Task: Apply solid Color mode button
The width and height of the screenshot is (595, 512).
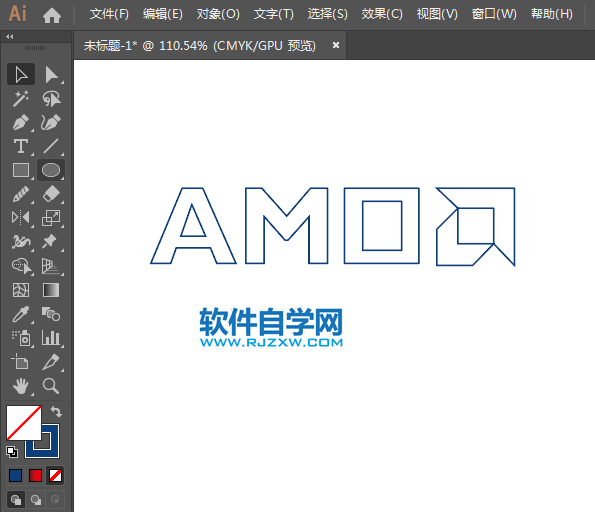Action: pyautogui.click(x=16, y=476)
